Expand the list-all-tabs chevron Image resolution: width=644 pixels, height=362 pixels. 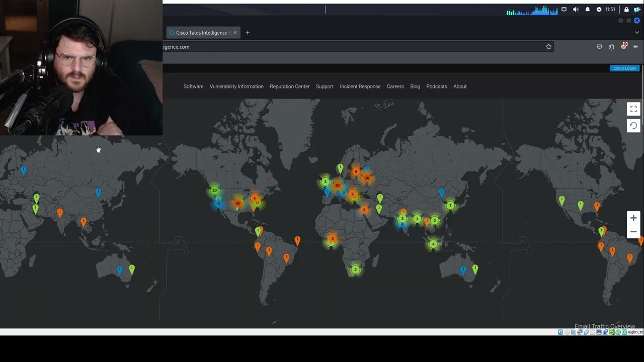(636, 33)
